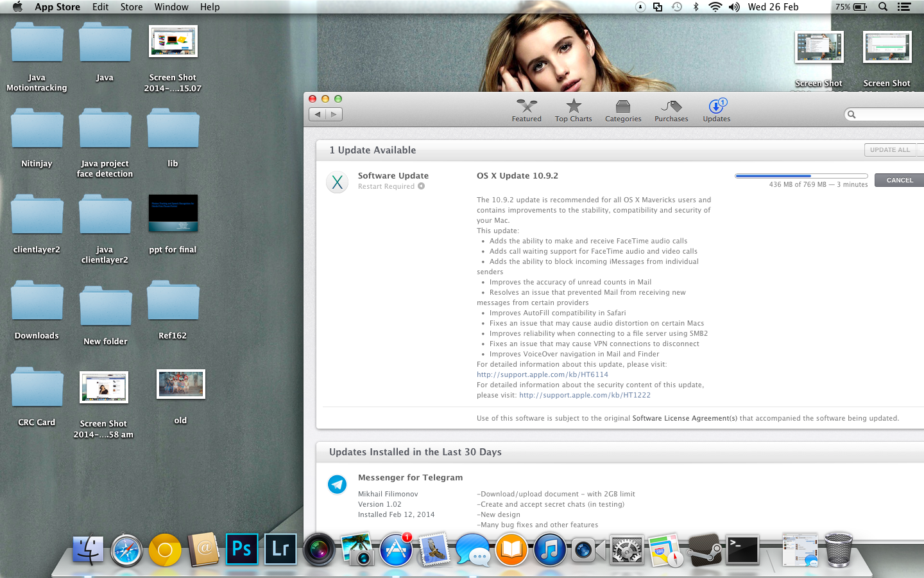Open the Categories section

coord(622,110)
